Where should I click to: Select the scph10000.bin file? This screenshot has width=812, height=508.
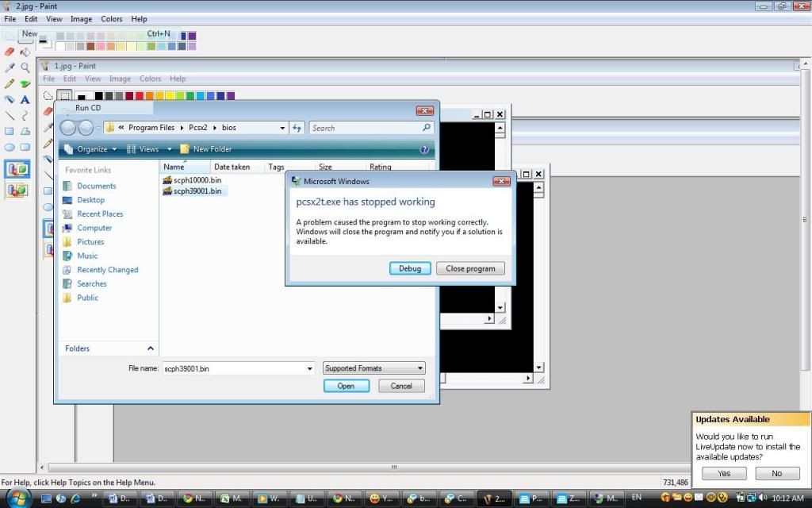192,180
